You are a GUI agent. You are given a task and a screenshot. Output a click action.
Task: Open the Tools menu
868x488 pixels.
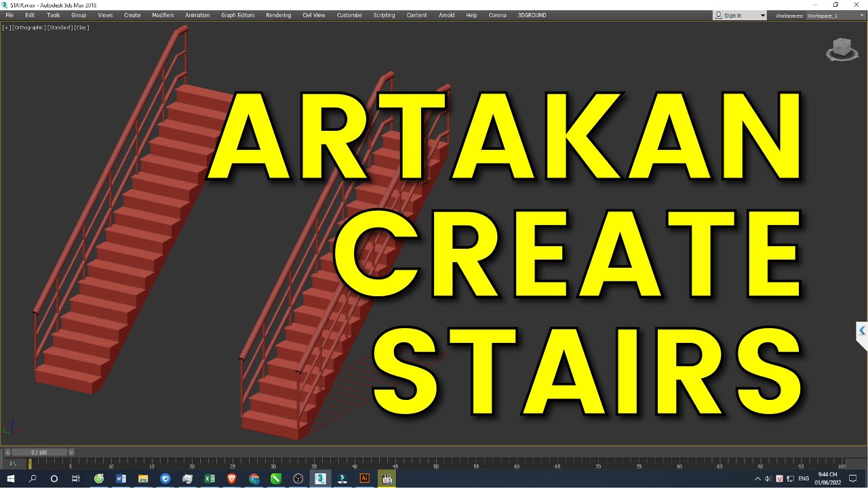[54, 15]
